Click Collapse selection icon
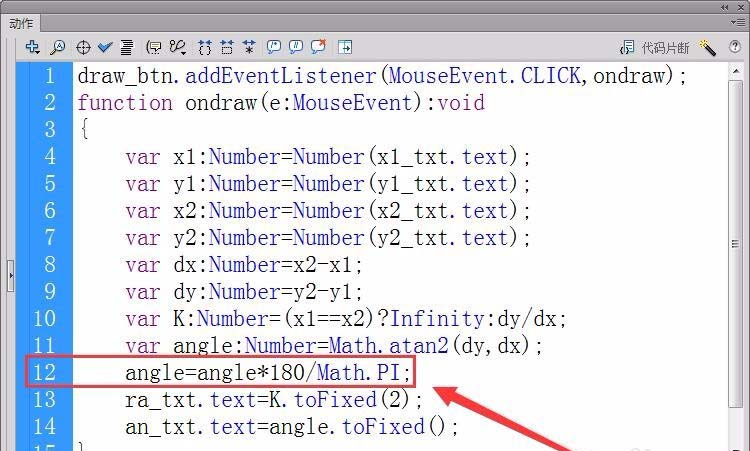The height and width of the screenshot is (451, 750). (x=227, y=47)
